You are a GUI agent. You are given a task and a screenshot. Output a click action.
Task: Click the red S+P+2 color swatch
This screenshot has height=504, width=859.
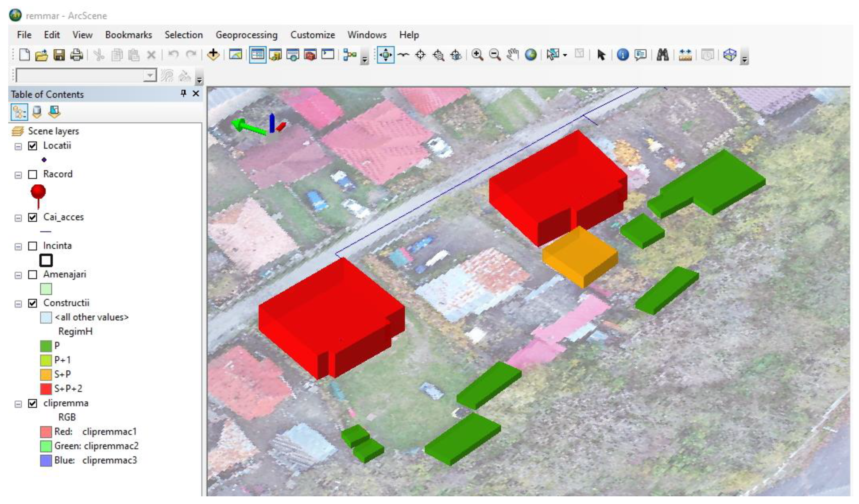point(46,389)
